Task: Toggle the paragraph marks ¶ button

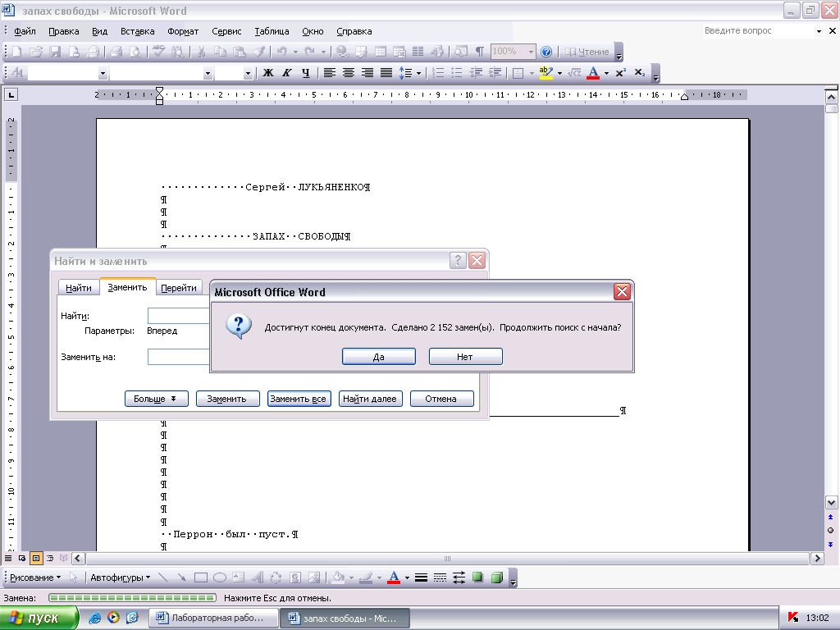Action: click(479, 52)
